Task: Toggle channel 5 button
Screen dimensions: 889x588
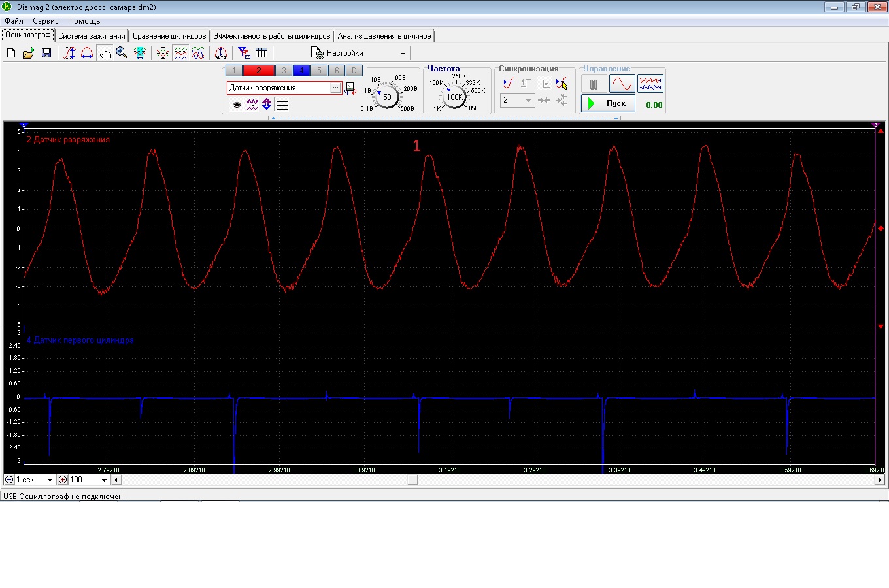Action: coord(319,71)
